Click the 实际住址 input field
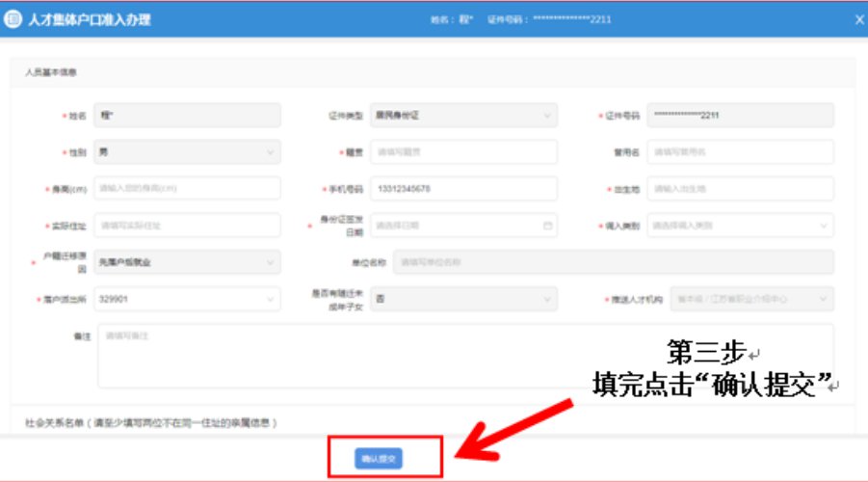This screenshot has height=482, width=868. click(187, 226)
